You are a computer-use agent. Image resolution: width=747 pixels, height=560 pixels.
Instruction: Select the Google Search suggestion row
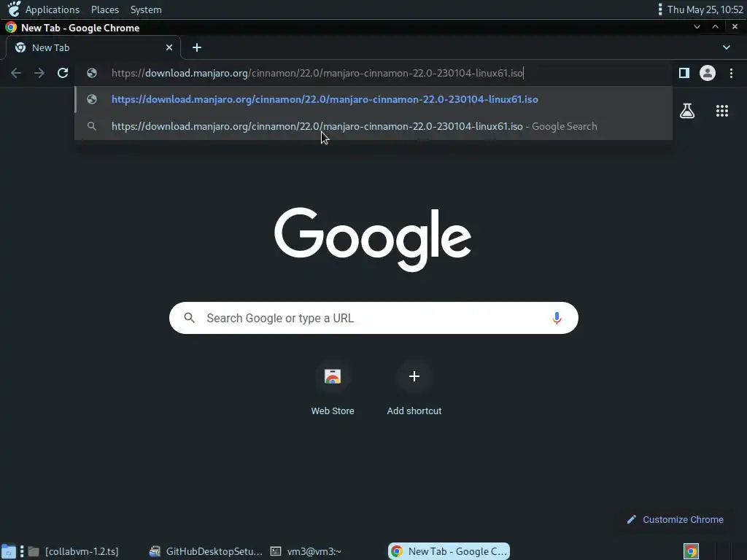coord(373,126)
